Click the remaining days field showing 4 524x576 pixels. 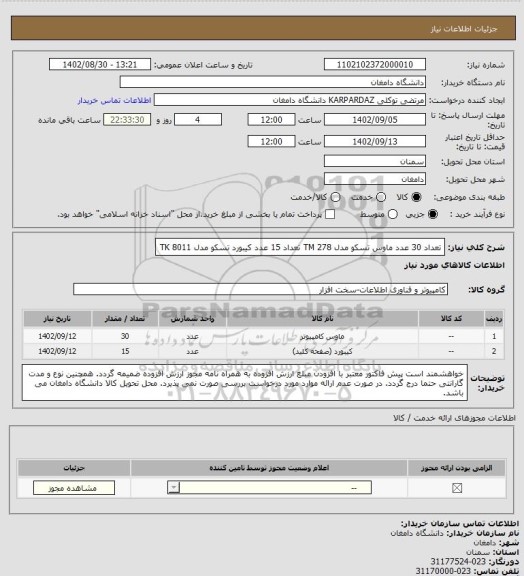pos(198,120)
